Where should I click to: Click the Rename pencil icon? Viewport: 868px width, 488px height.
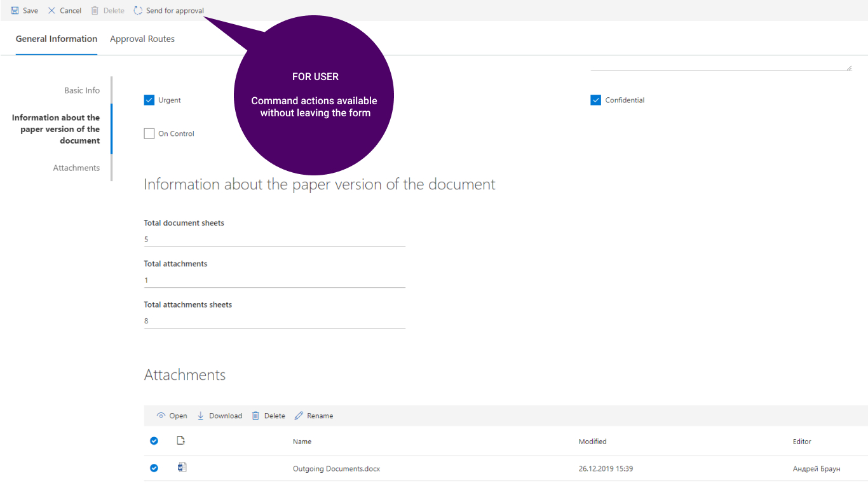click(x=299, y=416)
